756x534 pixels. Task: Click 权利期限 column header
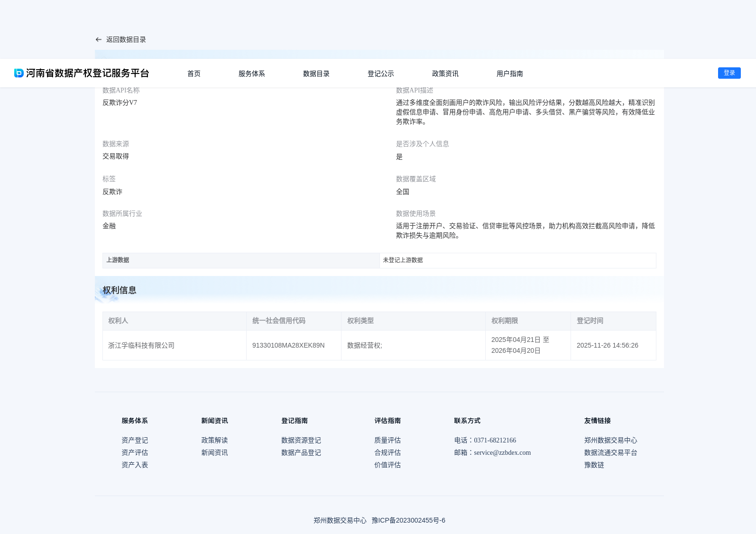coord(528,321)
